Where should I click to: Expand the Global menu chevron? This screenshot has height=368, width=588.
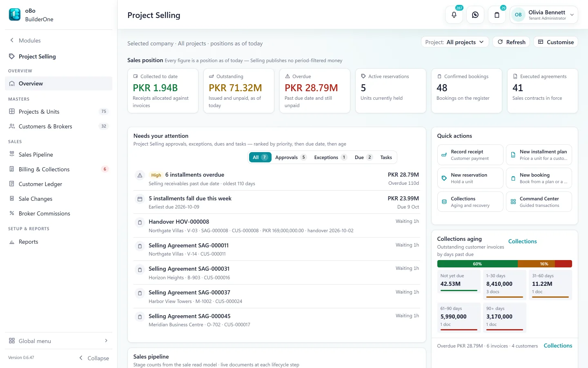(x=106, y=341)
